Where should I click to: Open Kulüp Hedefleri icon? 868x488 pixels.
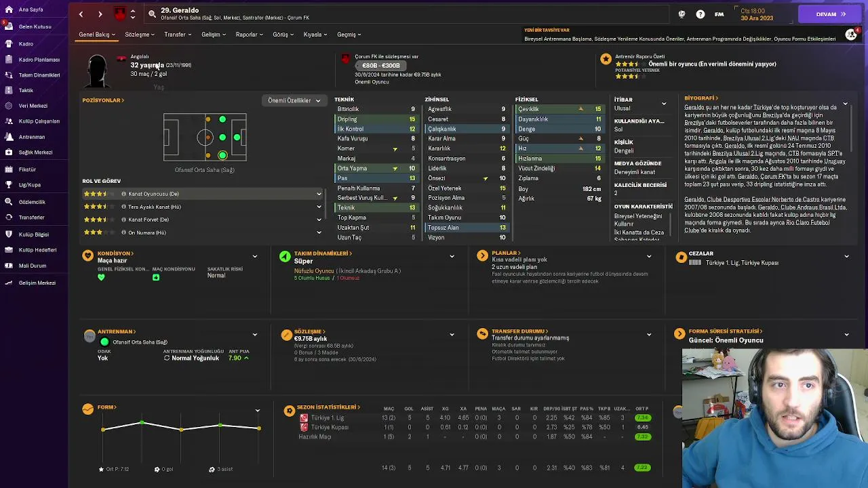[x=8, y=250]
